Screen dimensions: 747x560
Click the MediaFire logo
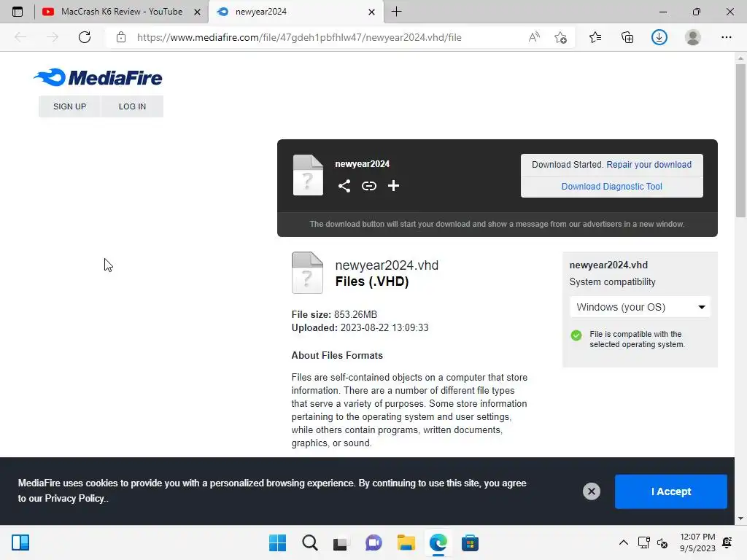(x=98, y=77)
